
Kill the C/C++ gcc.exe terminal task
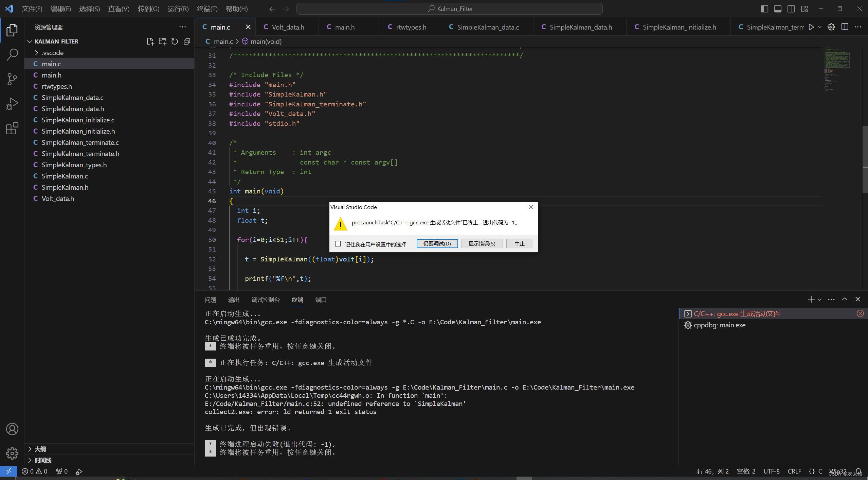(861, 313)
